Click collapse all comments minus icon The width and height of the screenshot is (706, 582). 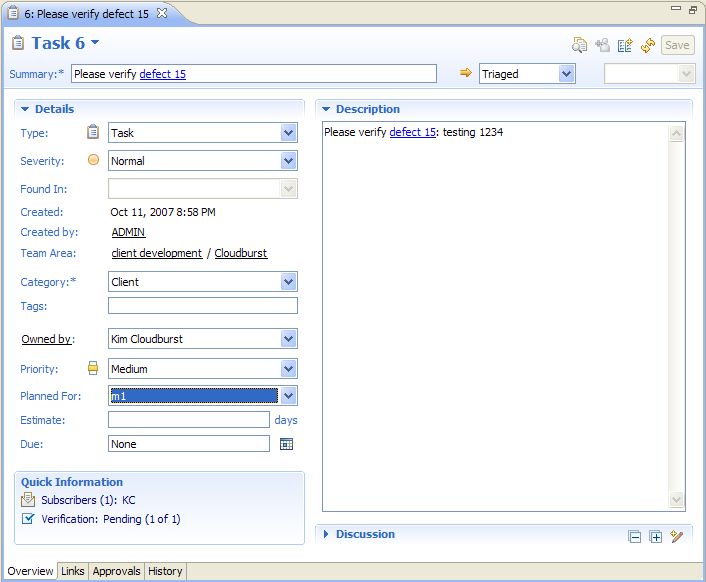(634, 537)
